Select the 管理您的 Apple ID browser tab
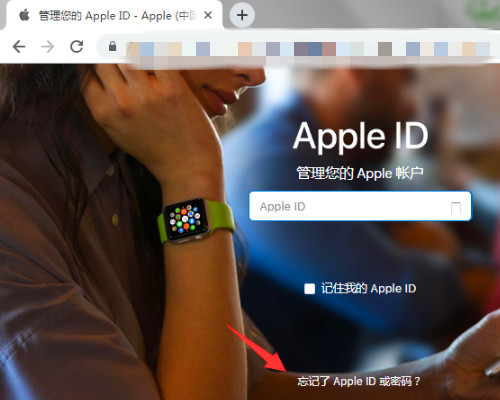 112,15
